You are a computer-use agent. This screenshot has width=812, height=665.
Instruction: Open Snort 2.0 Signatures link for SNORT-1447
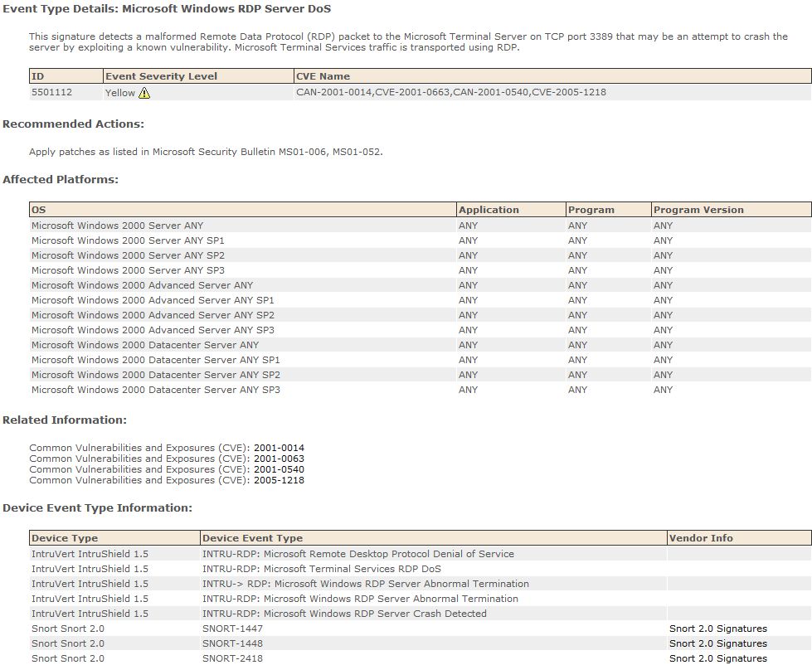[717, 629]
